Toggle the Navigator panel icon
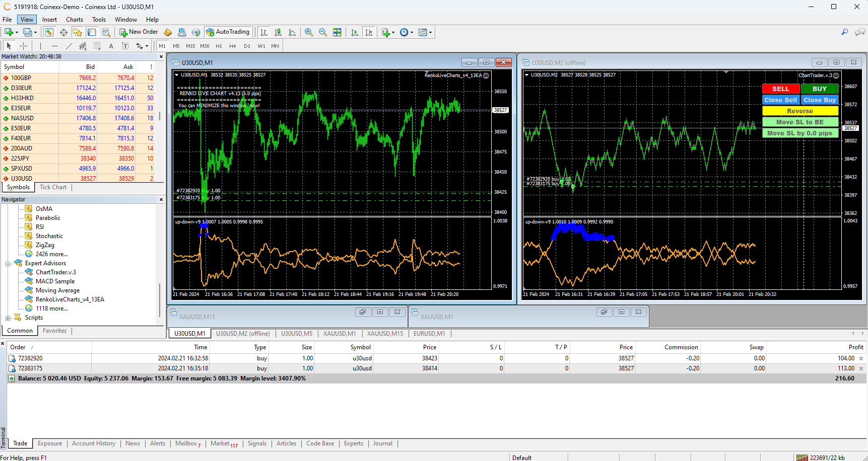This screenshot has width=868, height=461. pyautogui.click(x=78, y=32)
